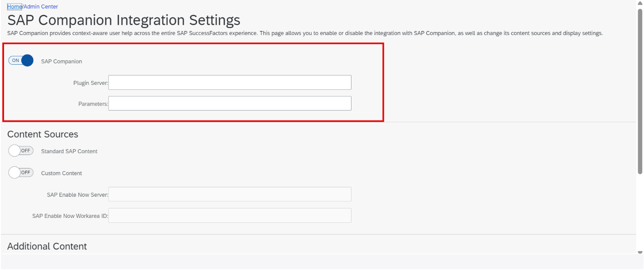Click the Plugin Server field label
This screenshot has width=644, height=270.
tap(90, 83)
